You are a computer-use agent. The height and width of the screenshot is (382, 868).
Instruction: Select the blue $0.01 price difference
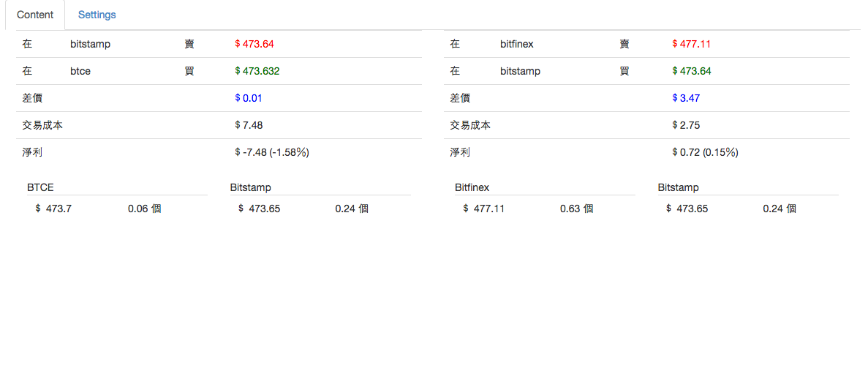[249, 98]
